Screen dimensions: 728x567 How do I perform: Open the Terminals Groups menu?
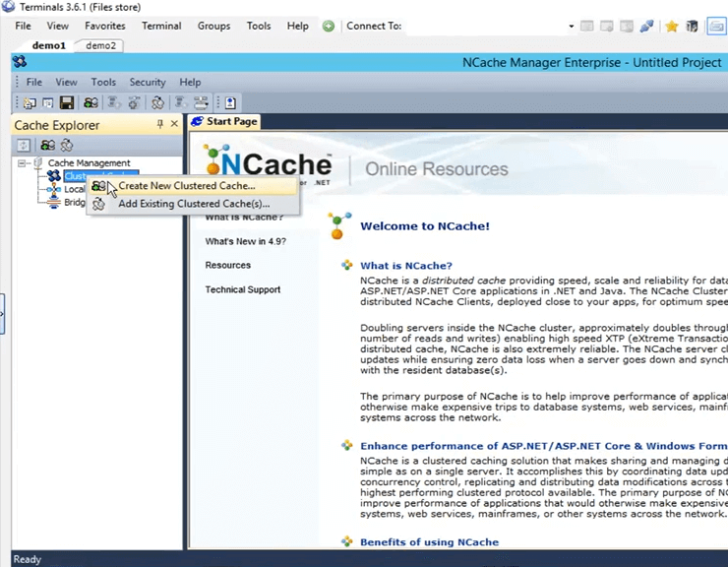point(213,26)
